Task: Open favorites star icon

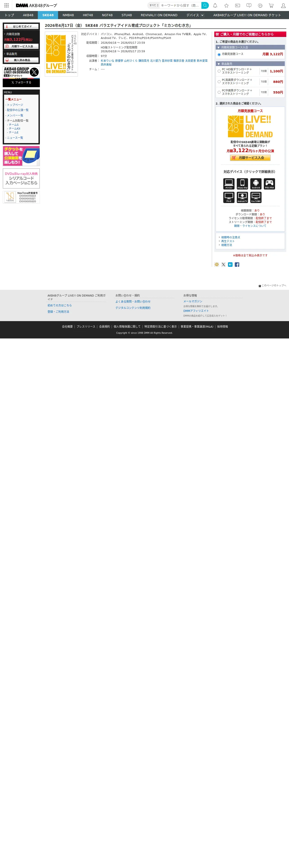Action: tap(226, 5)
